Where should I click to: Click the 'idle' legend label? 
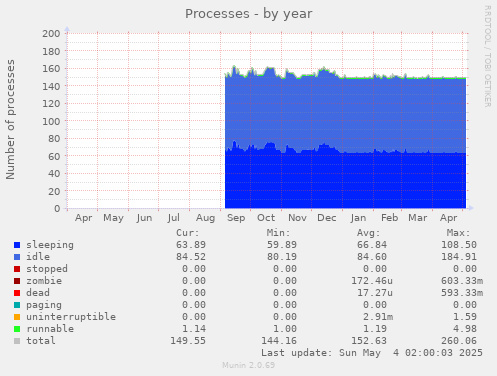coord(38,257)
